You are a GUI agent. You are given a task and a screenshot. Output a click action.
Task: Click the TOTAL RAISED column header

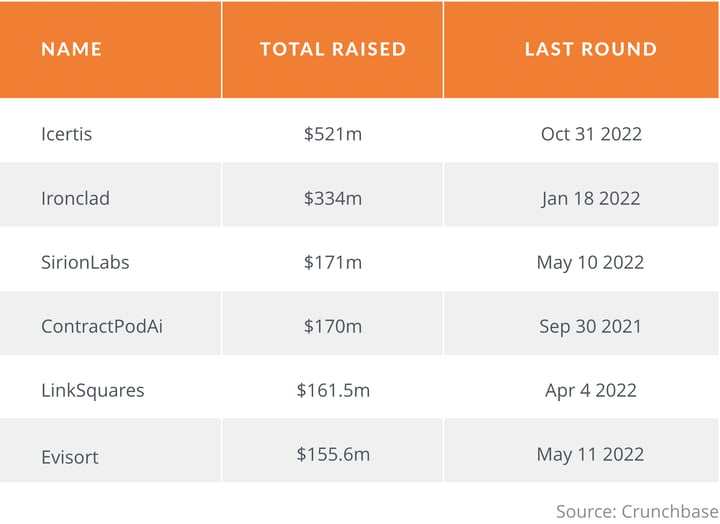333,49
